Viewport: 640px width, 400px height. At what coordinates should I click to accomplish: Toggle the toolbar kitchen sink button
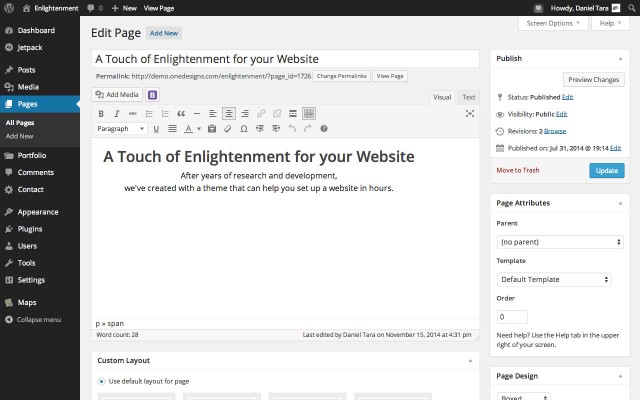click(x=309, y=114)
